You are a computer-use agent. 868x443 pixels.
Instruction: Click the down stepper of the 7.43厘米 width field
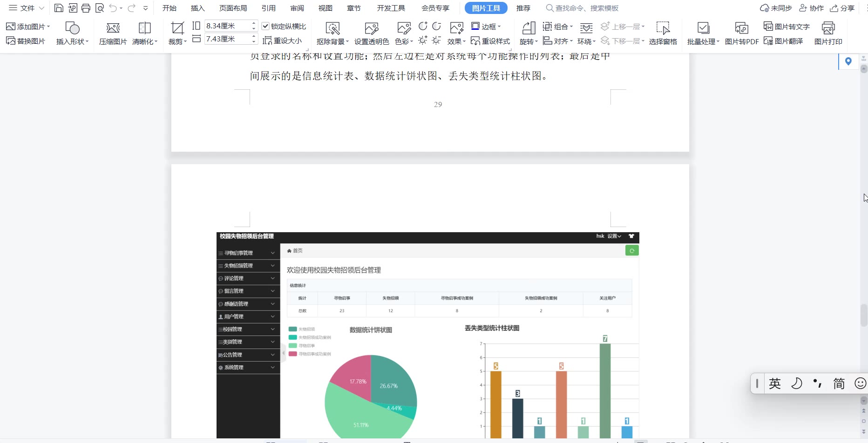pyautogui.click(x=254, y=41)
